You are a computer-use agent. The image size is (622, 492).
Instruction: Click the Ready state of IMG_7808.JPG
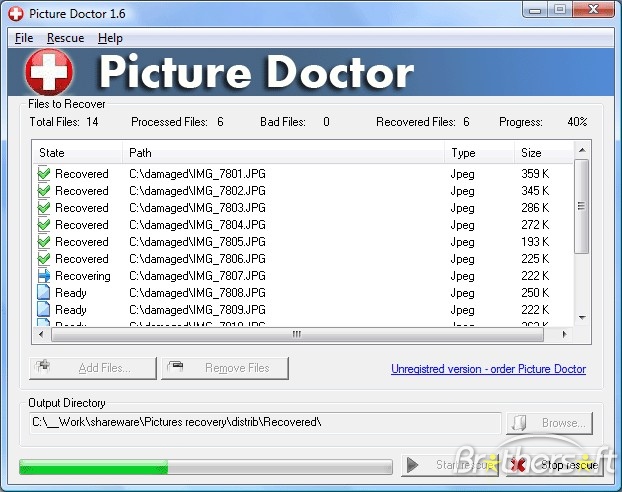[x=71, y=293]
